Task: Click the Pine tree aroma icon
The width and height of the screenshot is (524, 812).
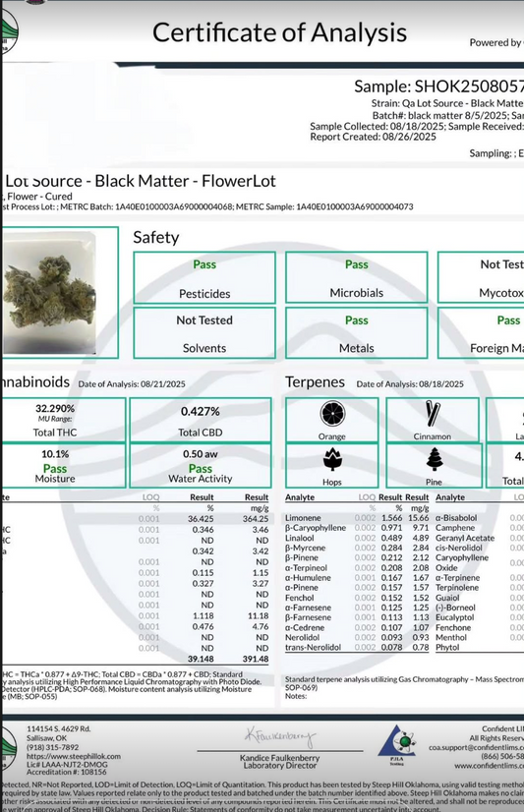Action: (x=434, y=459)
